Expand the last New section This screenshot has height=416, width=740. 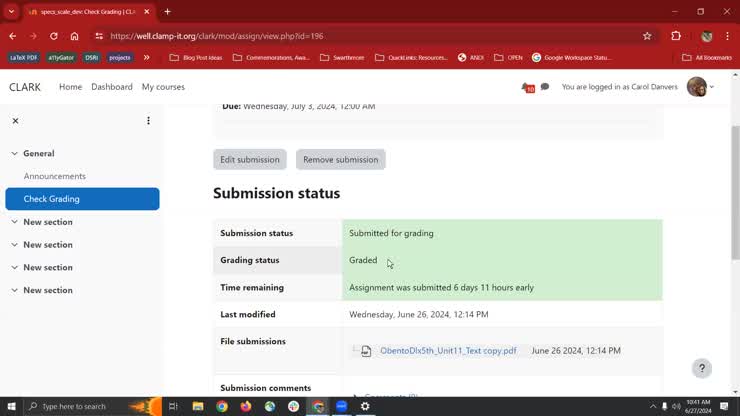(x=14, y=290)
